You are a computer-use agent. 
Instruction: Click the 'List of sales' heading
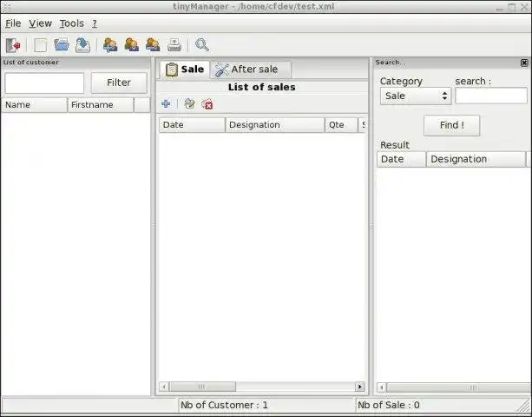click(261, 87)
